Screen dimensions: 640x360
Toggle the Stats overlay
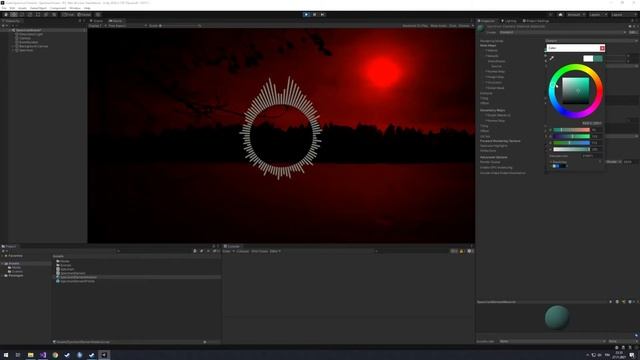click(x=453, y=26)
